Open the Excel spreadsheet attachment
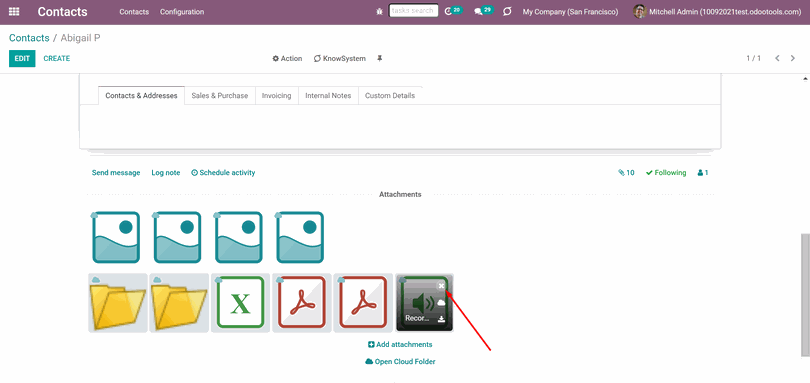Image resolution: width=810 pixels, height=383 pixels. point(240,303)
